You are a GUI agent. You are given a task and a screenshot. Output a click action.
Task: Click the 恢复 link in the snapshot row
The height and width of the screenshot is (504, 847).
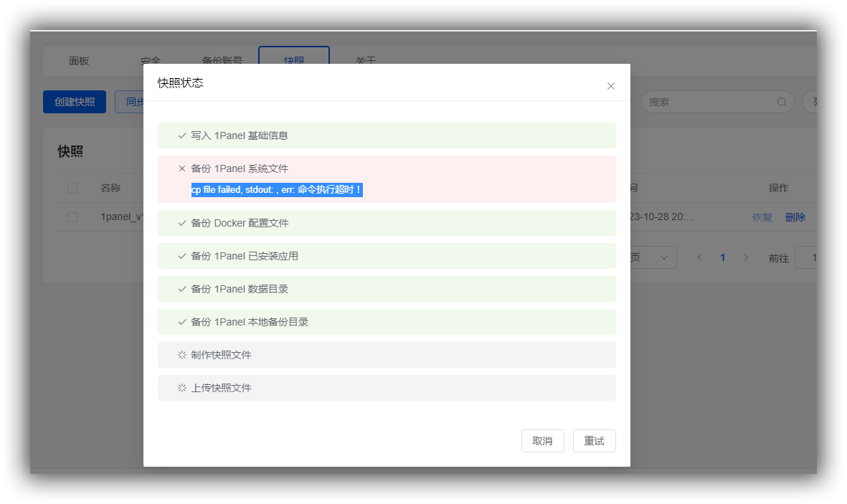(x=762, y=217)
